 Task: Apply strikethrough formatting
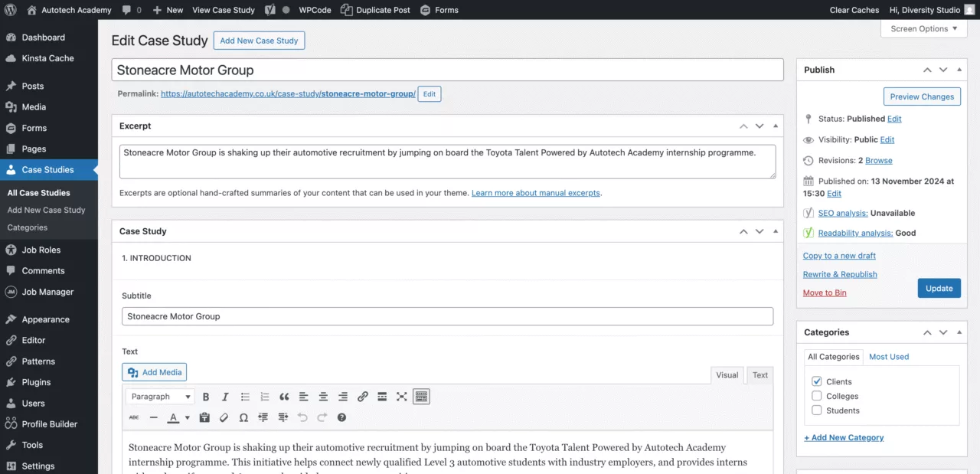(134, 417)
